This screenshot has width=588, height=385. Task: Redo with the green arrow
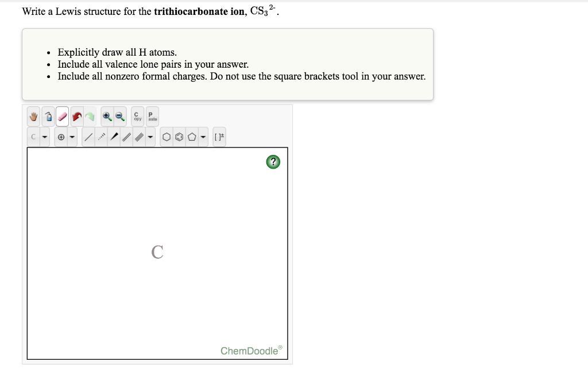pos(90,116)
